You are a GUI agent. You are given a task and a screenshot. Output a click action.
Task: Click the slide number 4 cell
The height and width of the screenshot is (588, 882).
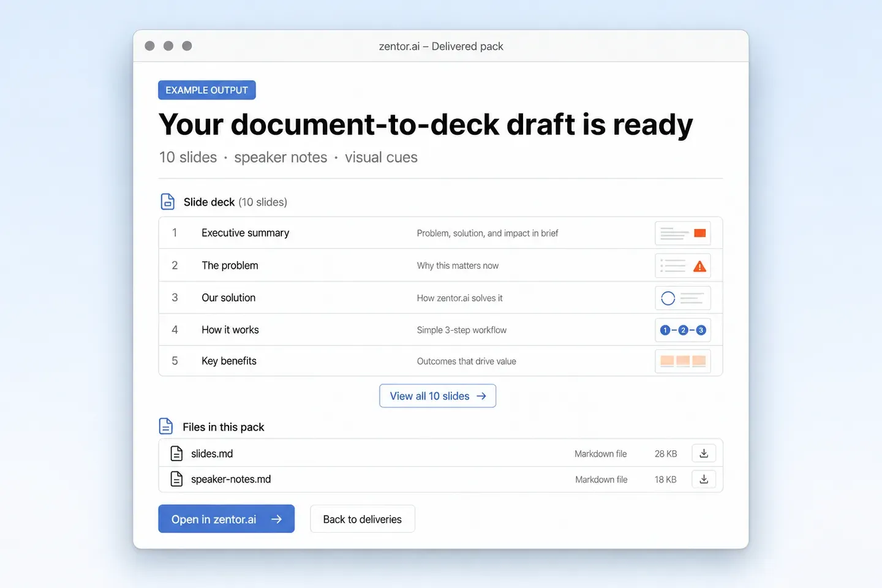[x=175, y=330]
